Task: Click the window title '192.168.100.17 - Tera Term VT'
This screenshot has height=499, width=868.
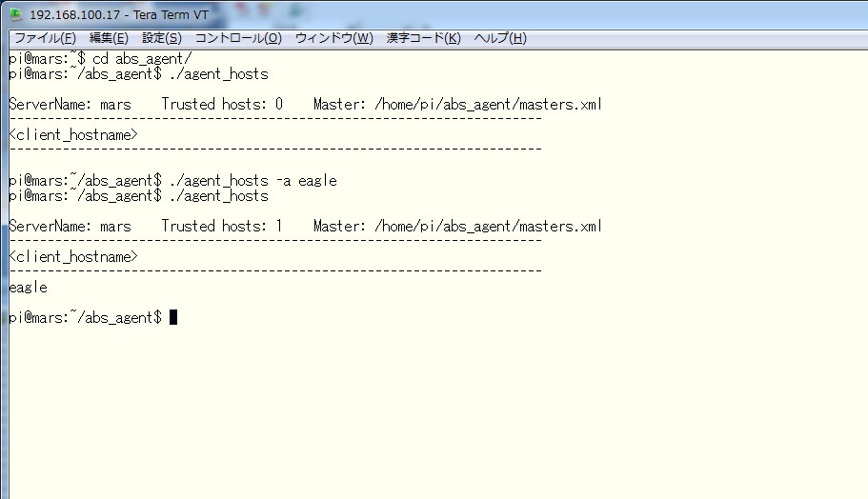Action: 119,15
